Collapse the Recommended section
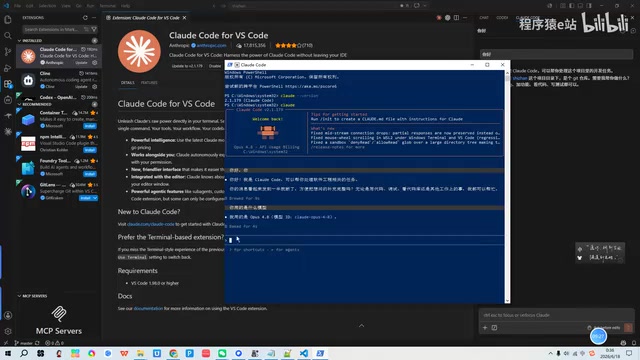The width and height of the screenshot is (640, 360). (19, 104)
